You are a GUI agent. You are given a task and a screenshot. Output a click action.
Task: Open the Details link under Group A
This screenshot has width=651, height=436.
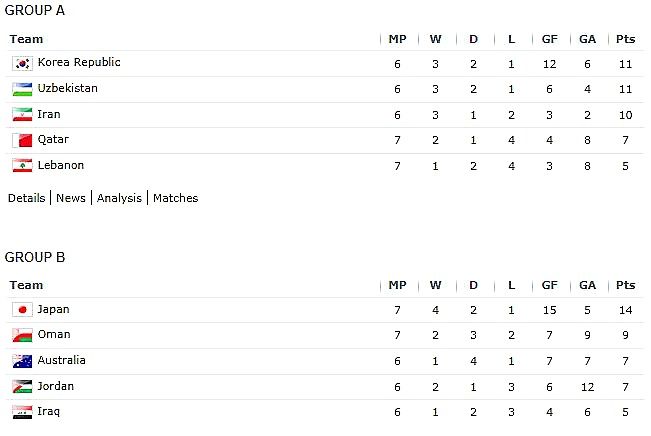(x=27, y=198)
